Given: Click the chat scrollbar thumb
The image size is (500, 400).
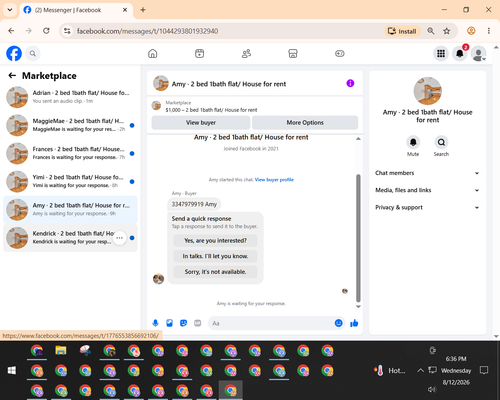Looking at the screenshot, I should [358, 238].
